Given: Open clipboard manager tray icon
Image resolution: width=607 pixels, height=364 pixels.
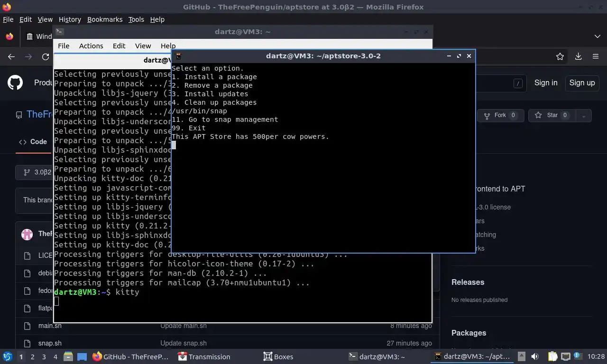Looking at the screenshot, I should coord(552,356).
